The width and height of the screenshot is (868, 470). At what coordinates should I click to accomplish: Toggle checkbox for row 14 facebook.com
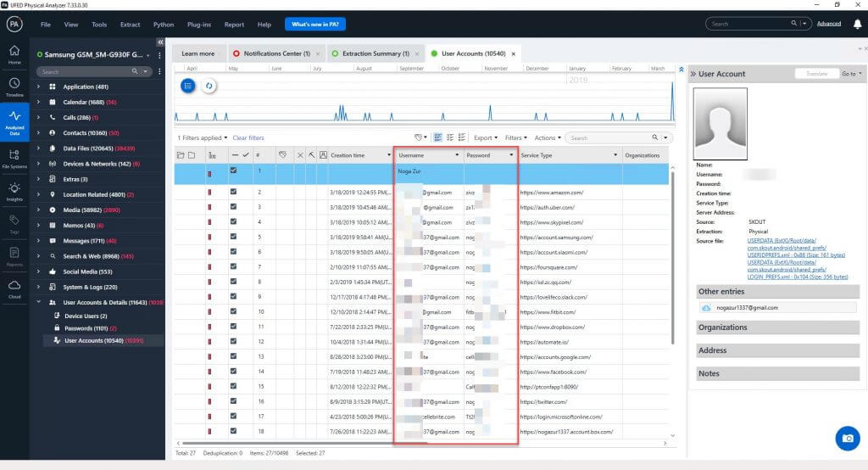(x=233, y=372)
